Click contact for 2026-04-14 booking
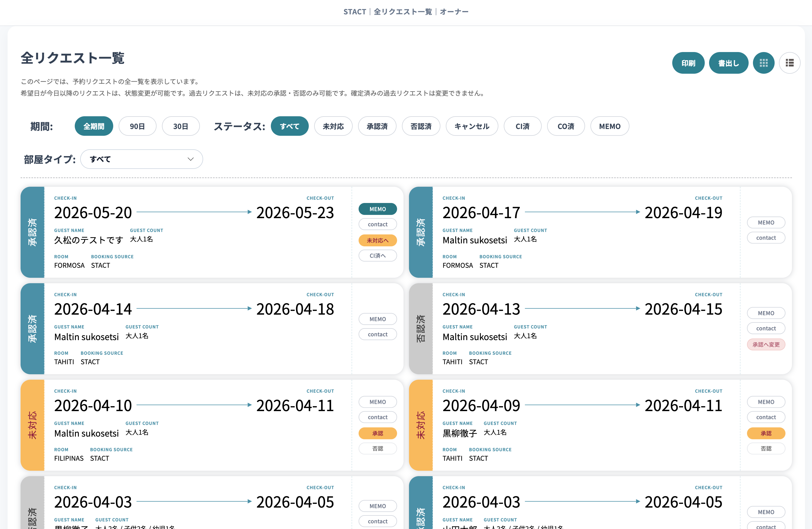 pyautogui.click(x=378, y=334)
